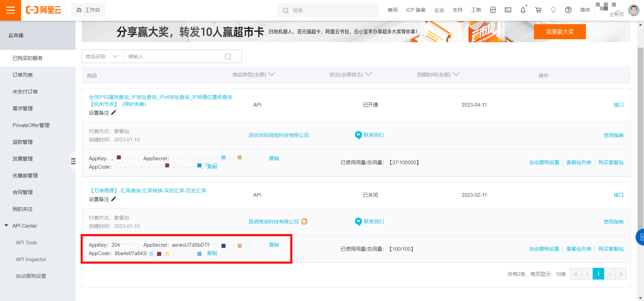
Task: Open the 全球IP归属地查询 product link
Action: point(160,101)
